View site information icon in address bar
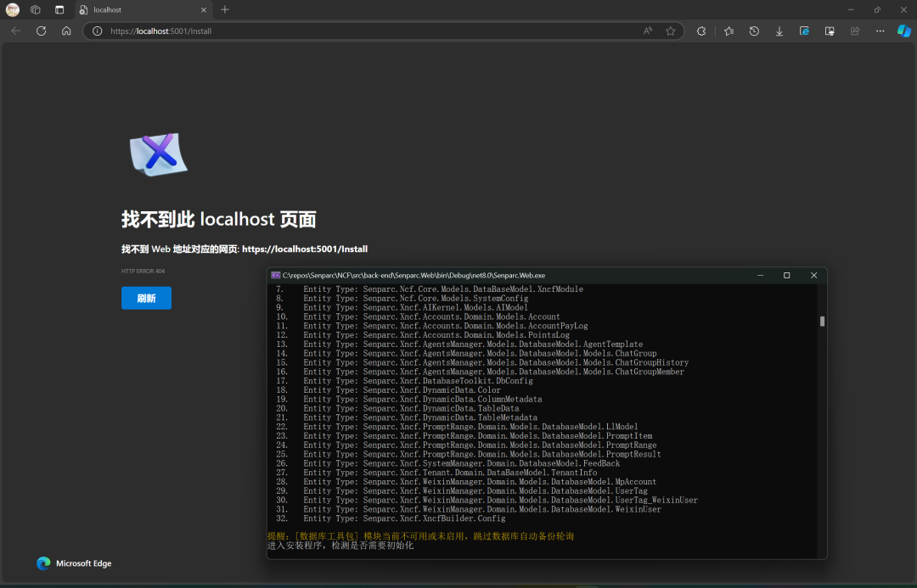The image size is (917, 588). [x=97, y=31]
